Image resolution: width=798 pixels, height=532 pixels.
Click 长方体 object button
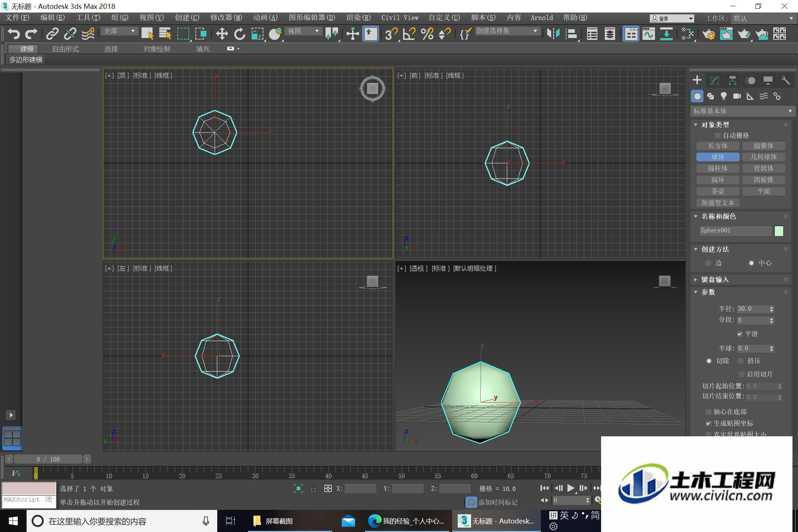[x=718, y=146]
